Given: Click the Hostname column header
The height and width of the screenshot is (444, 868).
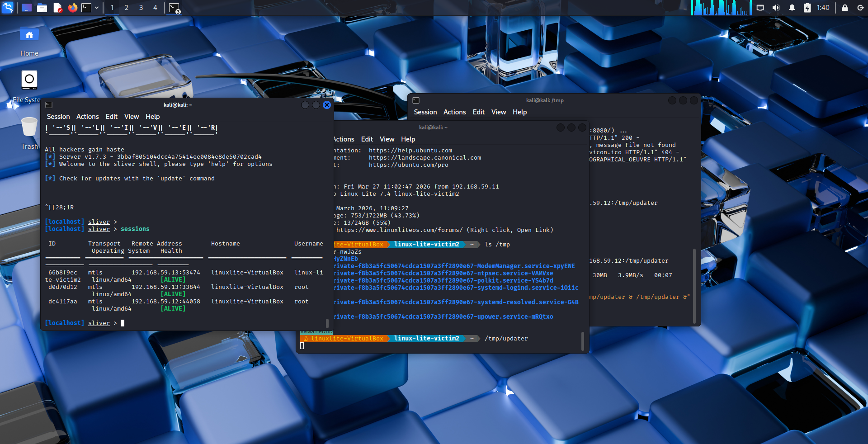Looking at the screenshot, I should (x=226, y=244).
